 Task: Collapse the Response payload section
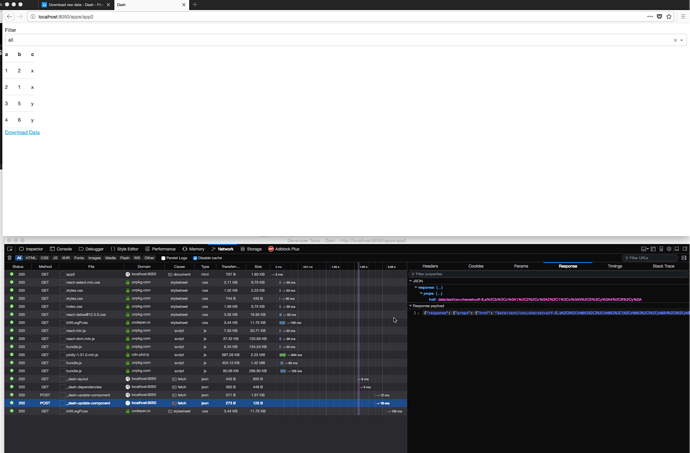coord(411,306)
